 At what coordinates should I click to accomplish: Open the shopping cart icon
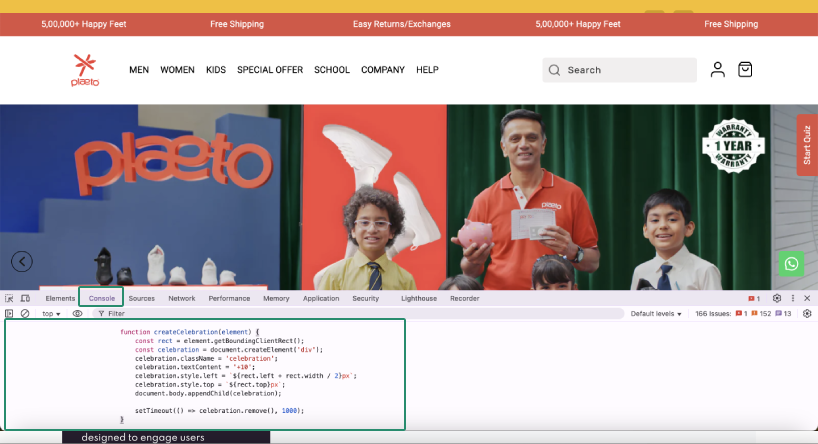click(x=745, y=70)
